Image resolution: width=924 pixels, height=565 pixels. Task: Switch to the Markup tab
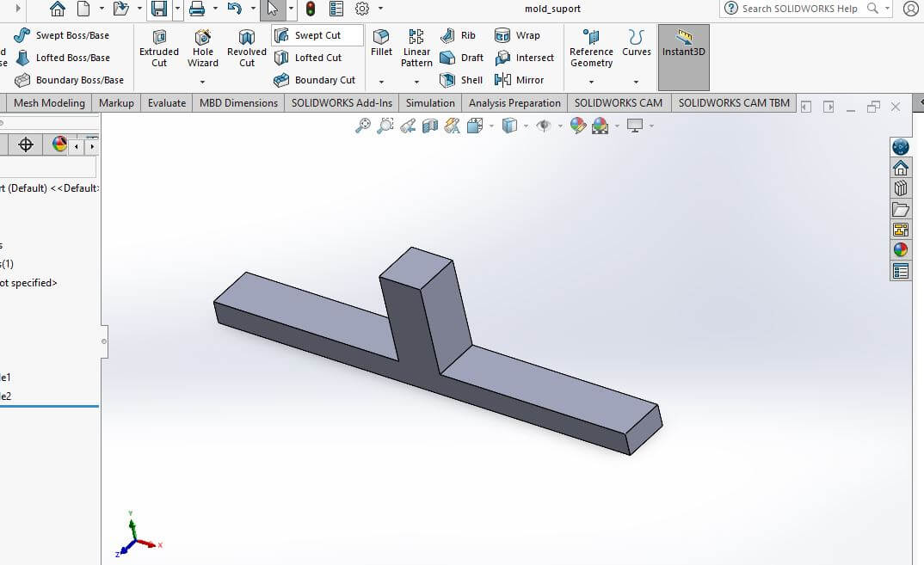pyautogui.click(x=116, y=103)
